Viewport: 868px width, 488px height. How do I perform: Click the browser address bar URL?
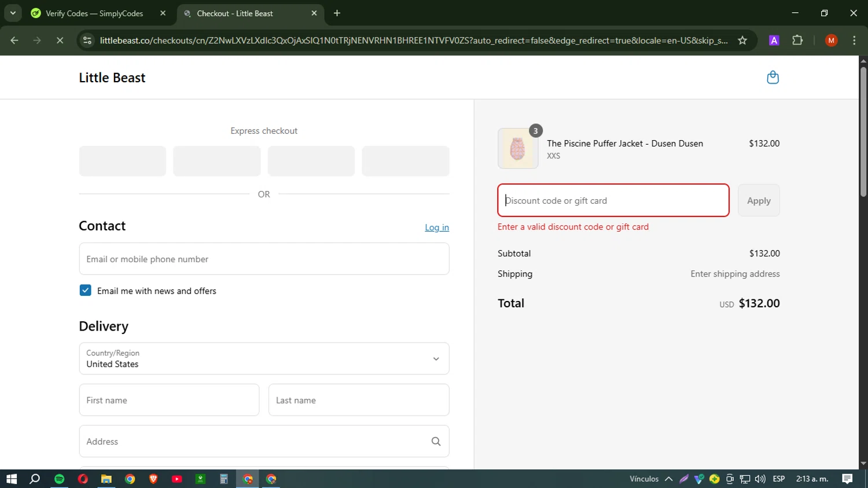coord(414,41)
